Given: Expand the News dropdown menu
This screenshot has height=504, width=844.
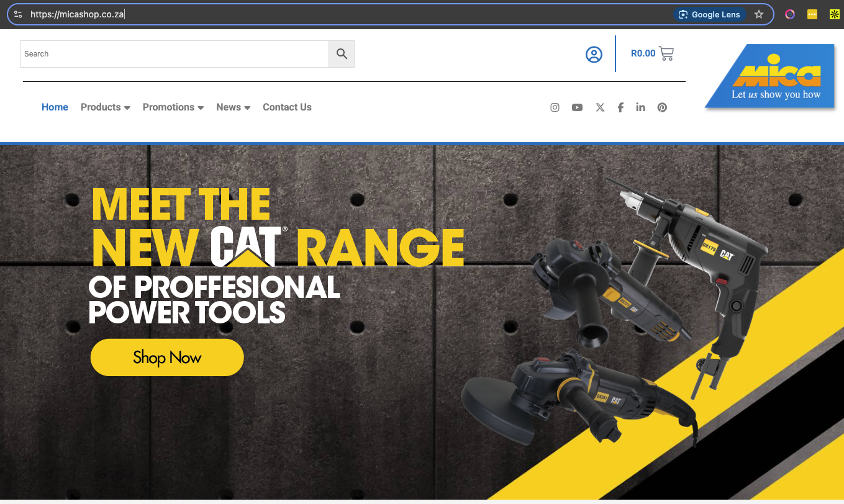Looking at the screenshot, I should [233, 107].
